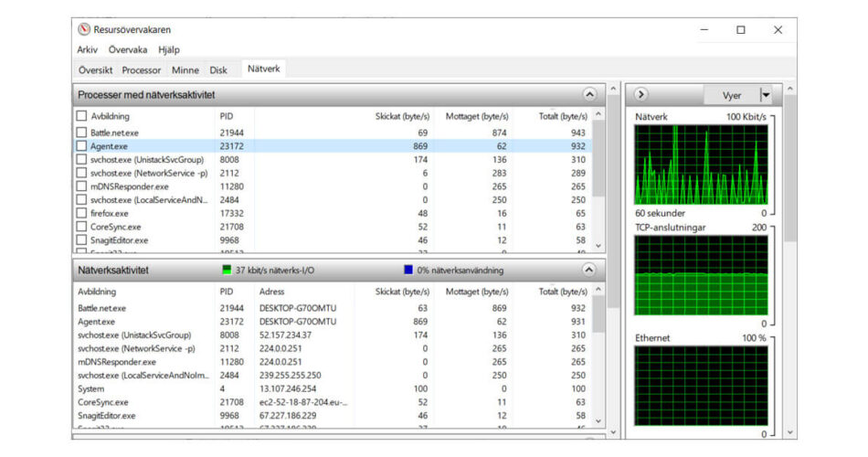Open the Hjälp menu
This screenshot has width=868, height=457.
point(169,49)
